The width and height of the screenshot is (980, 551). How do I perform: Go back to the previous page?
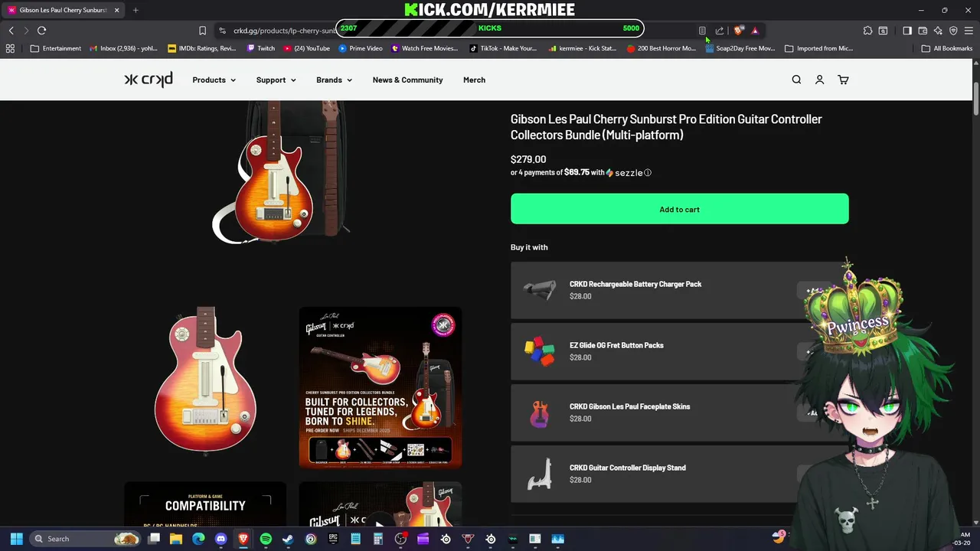click(x=11, y=31)
